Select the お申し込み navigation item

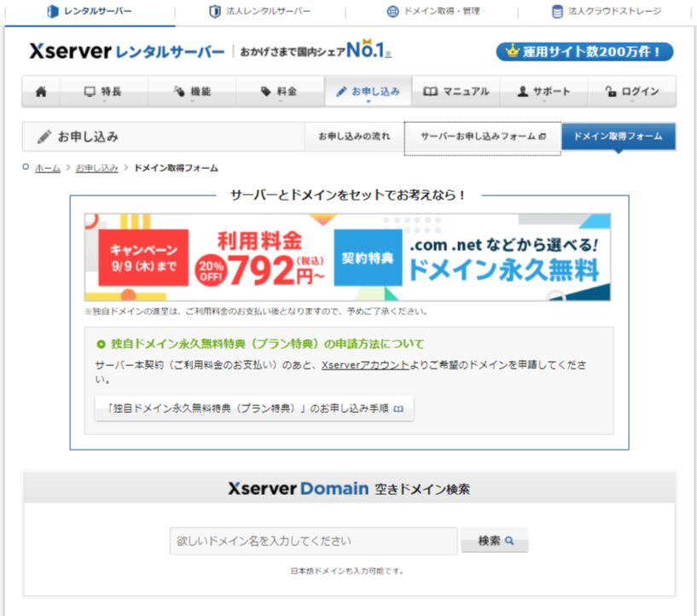(x=368, y=91)
